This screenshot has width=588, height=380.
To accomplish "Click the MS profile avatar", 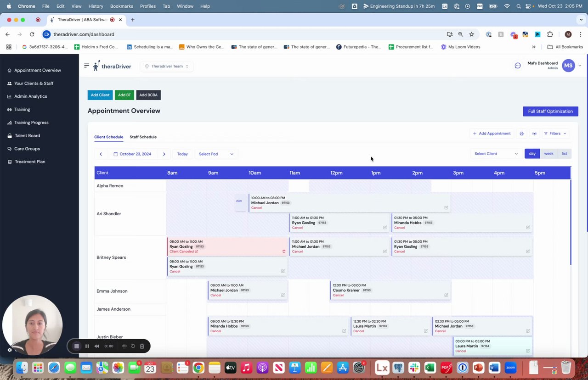I will click(568, 66).
